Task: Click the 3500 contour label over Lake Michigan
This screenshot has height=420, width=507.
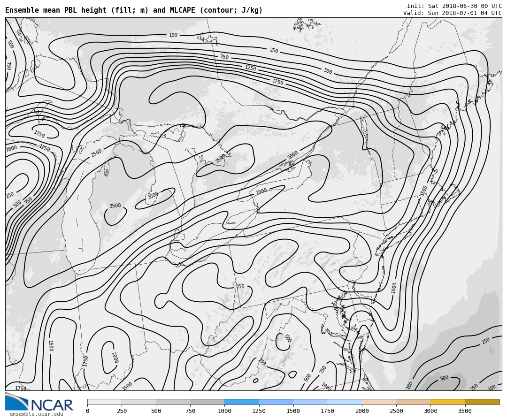Action: click(x=115, y=206)
